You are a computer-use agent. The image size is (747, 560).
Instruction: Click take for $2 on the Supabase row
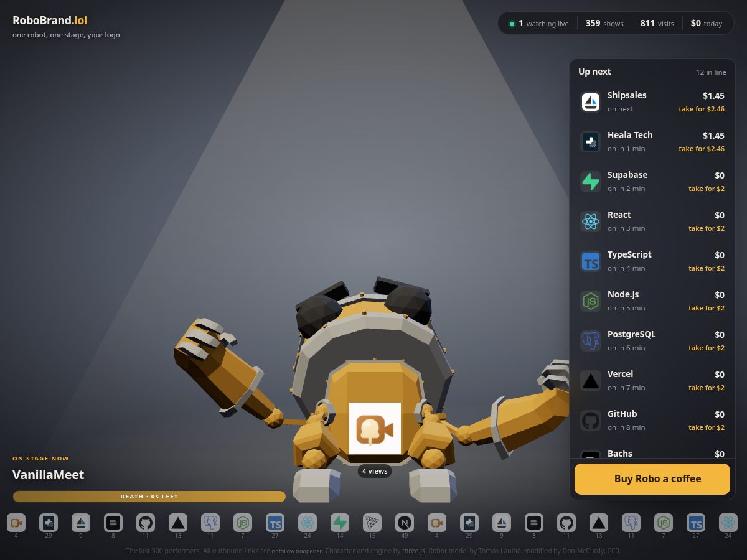point(707,189)
